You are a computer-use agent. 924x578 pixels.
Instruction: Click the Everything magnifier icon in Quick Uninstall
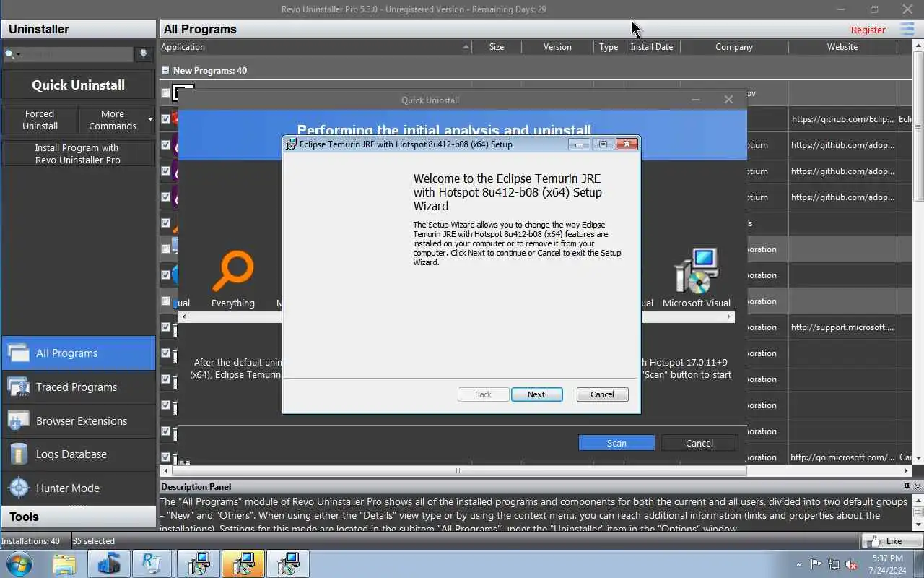pyautogui.click(x=233, y=271)
